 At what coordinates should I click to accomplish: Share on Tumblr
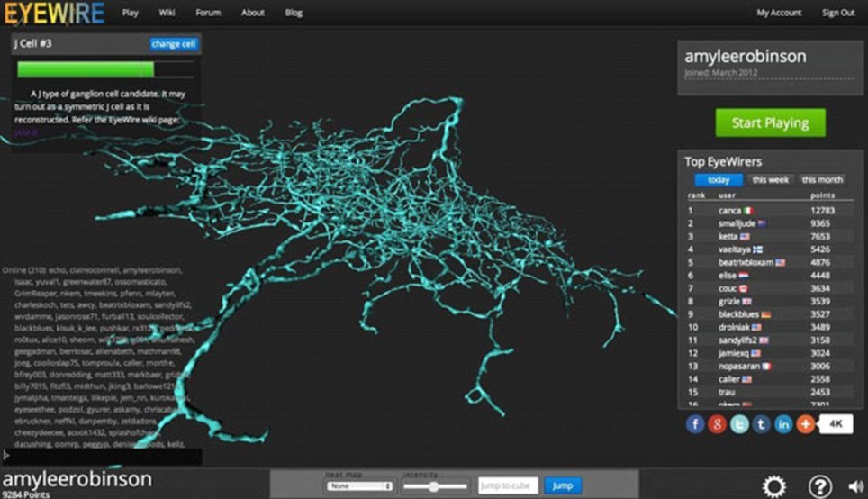(761, 424)
